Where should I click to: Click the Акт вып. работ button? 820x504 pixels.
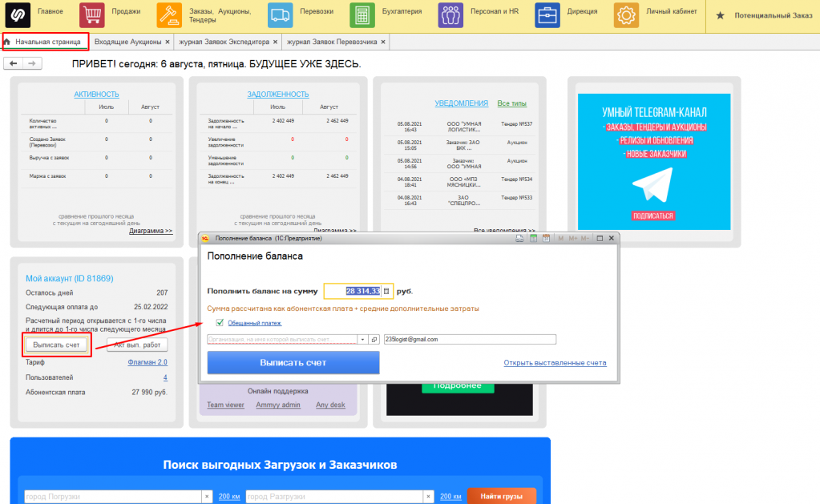tap(138, 345)
